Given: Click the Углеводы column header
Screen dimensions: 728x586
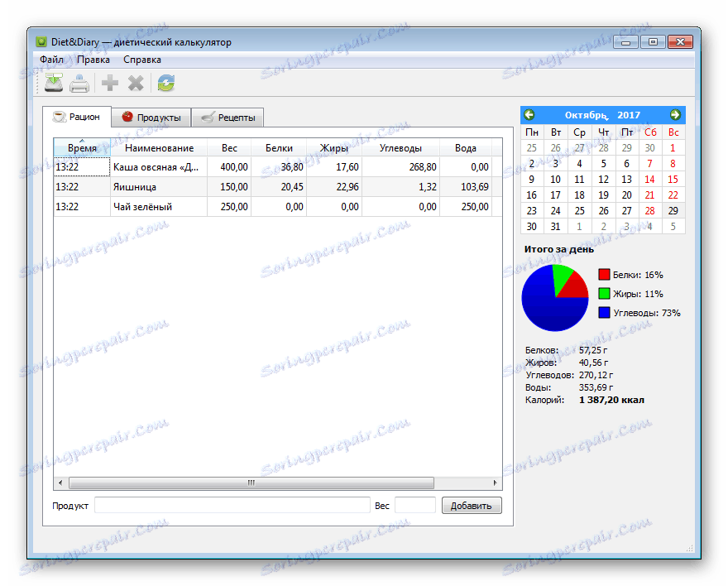Looking at the screenshot, I should pyautogui.click(x=400, y=147).
